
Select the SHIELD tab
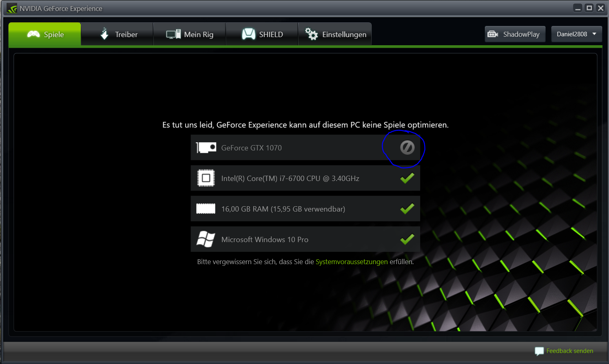262,34
